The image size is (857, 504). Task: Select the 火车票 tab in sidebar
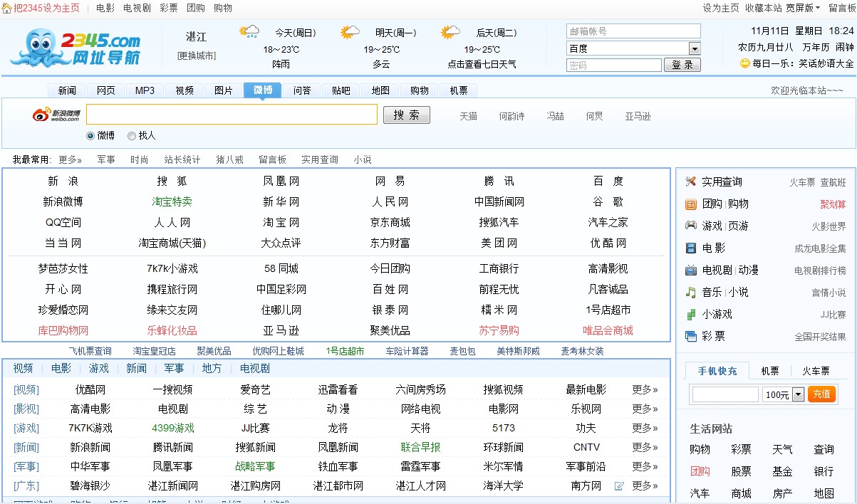tap(816, 371)
